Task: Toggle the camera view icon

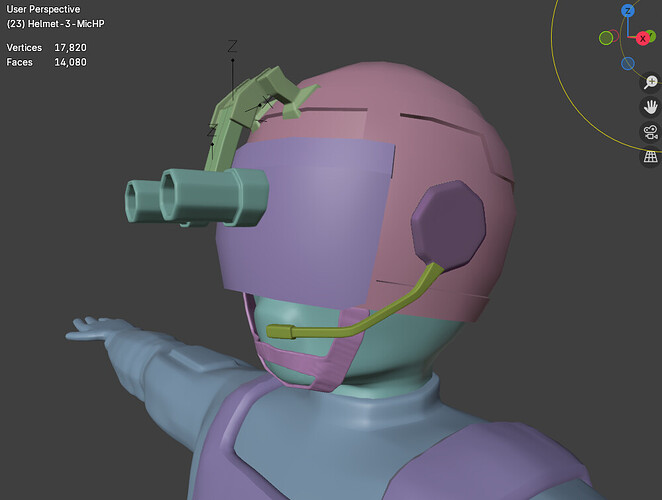Action: click(x=650, y=132)
